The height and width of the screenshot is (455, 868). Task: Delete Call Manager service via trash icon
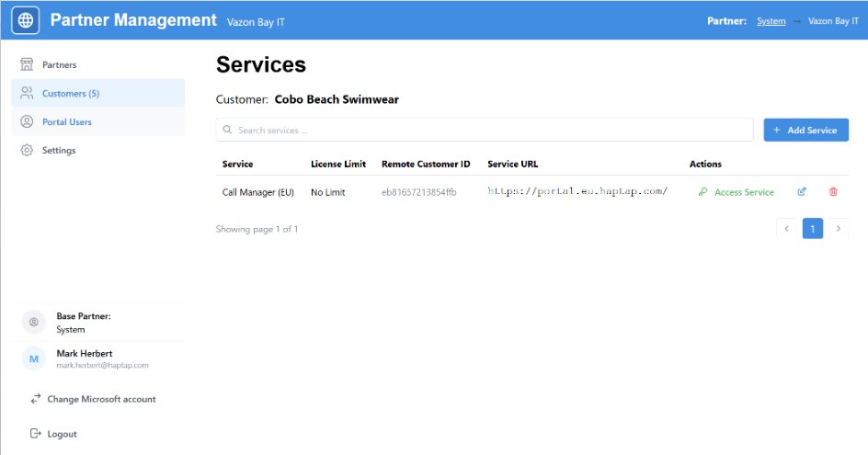pos(833,192)
